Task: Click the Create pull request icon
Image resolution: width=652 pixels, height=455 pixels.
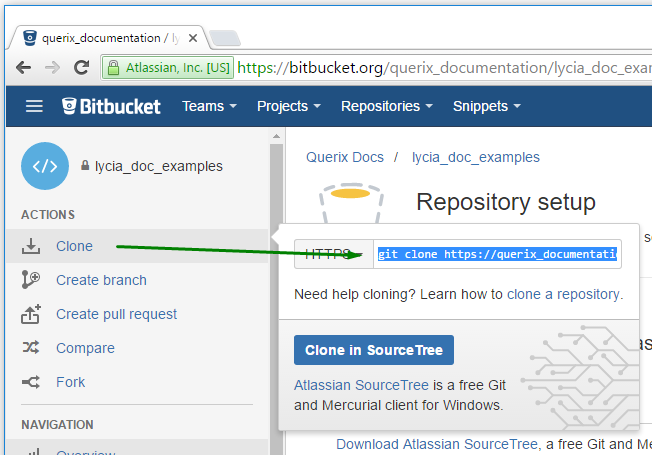Action: 31,314
